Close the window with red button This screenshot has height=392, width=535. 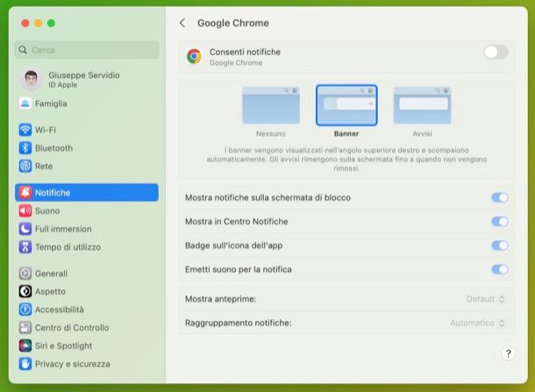(x=25, y=23)
